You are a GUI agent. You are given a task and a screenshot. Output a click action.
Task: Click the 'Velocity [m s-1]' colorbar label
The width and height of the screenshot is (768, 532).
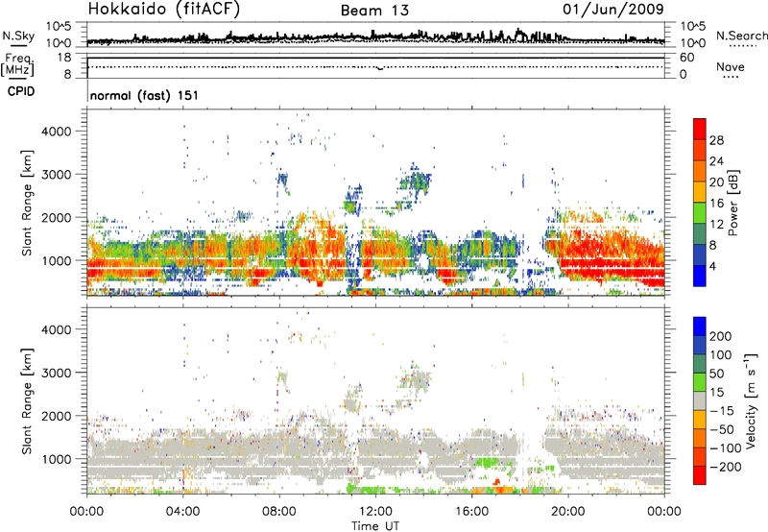751,400
